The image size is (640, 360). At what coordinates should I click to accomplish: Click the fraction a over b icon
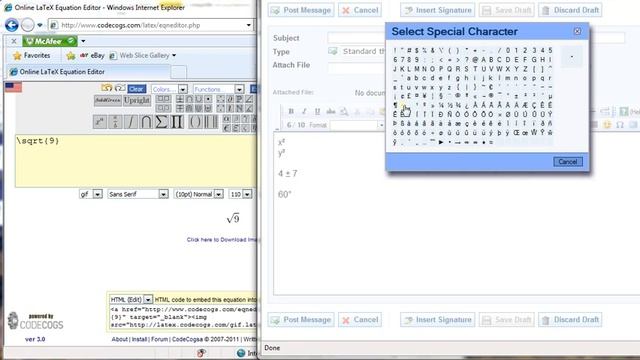coord(115,122)
